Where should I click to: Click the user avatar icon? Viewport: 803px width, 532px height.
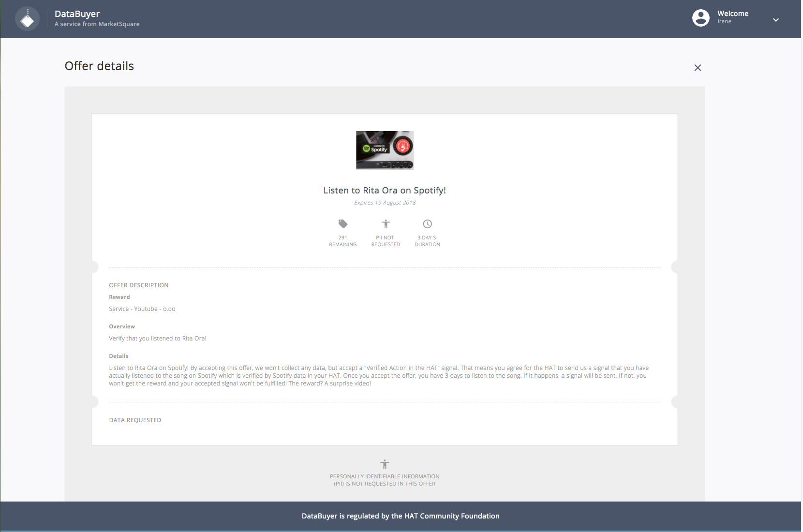coord(700,18)
